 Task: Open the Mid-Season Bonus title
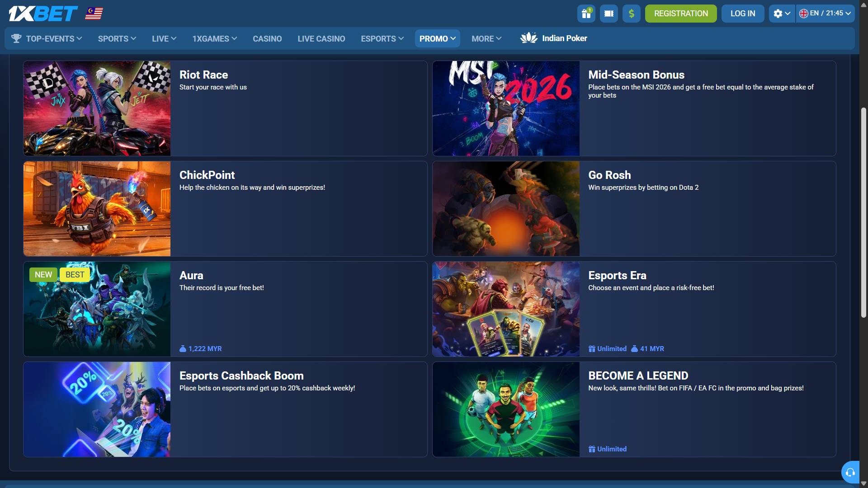pyautogui.click(x=636, y=75)
